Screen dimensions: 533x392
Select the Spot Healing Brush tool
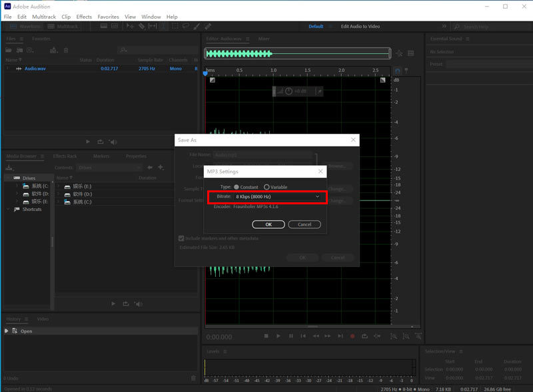click(207, 26)
